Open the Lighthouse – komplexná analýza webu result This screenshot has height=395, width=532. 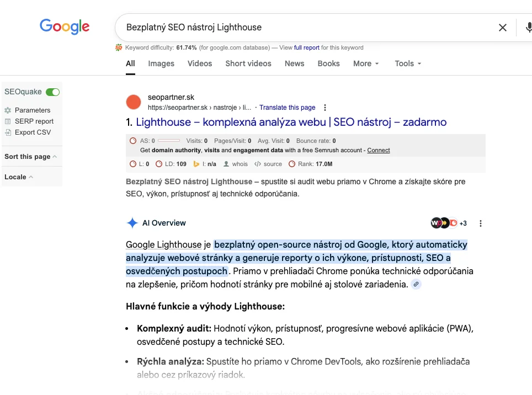(x=291, y=122)
